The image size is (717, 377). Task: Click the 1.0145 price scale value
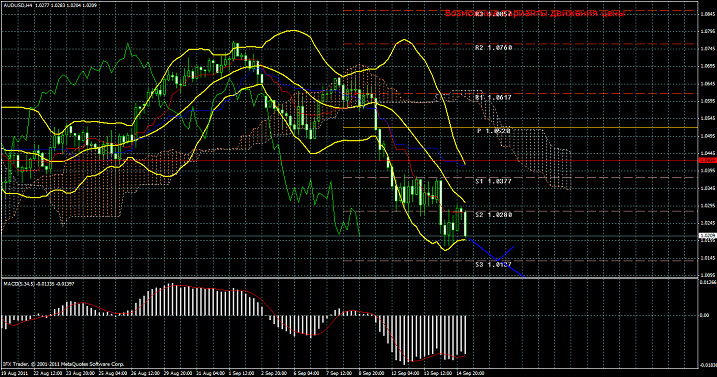(708, 258)
